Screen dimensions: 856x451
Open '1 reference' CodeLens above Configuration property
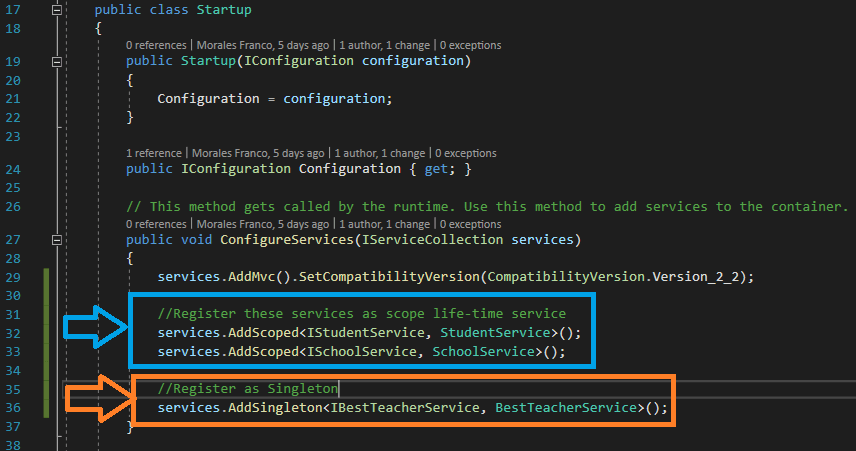point(154,153)
